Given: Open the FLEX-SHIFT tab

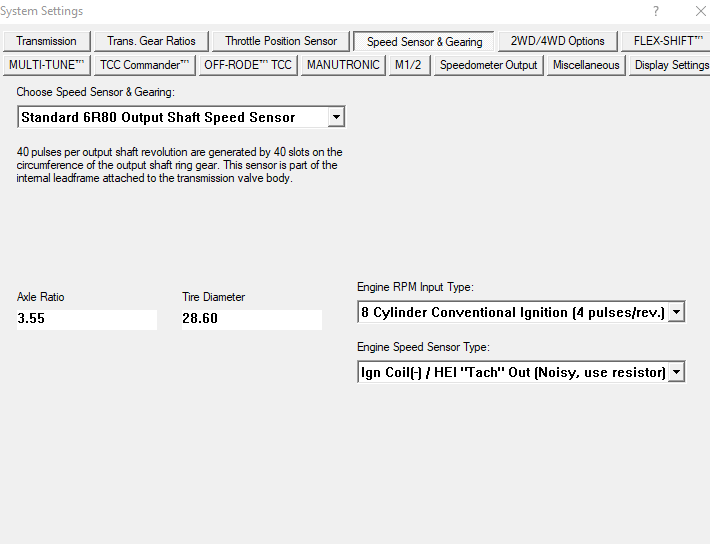Looking at the screenshot, I should pos(665,41).
